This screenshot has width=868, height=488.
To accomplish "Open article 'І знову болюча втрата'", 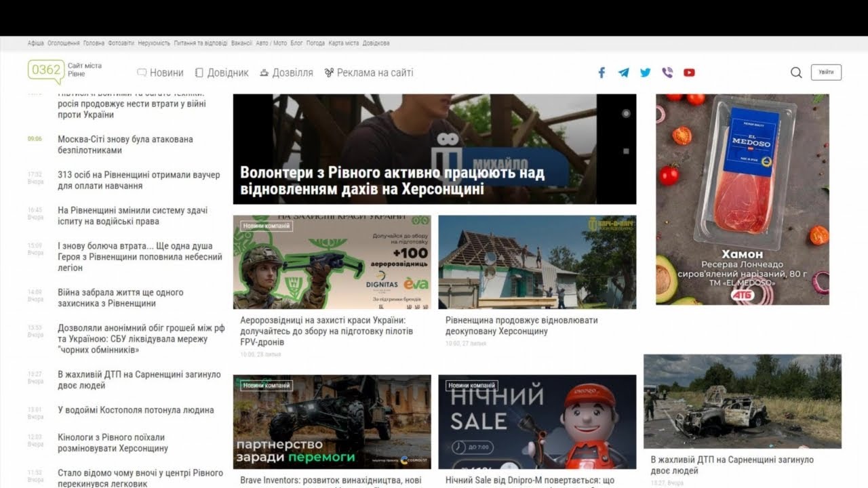I will pyautogui.click(x=140, y=257).
